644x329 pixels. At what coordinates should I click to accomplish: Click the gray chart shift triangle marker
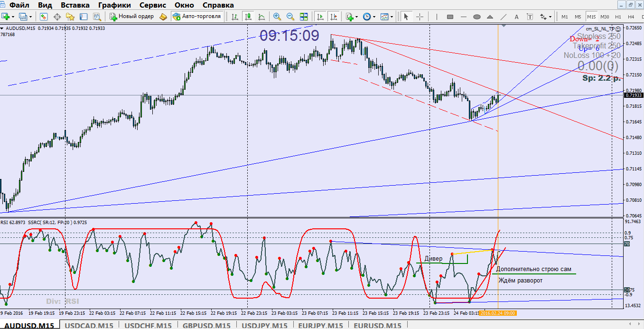tap(504, 25)
